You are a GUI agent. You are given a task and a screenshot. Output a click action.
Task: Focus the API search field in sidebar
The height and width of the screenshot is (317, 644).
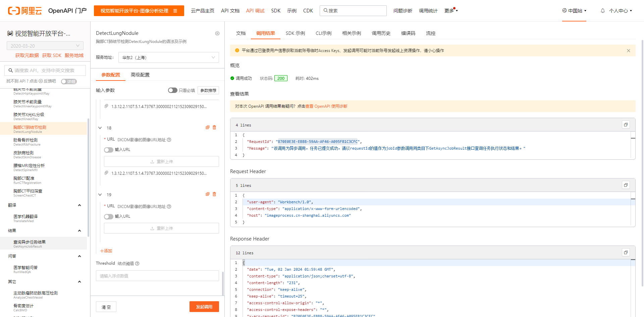coord(45,70)
